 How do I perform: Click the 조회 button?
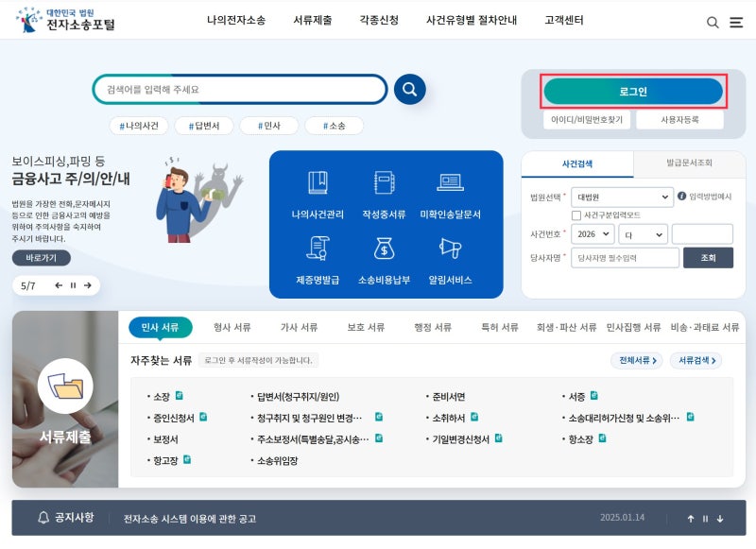tap(708, 258)
